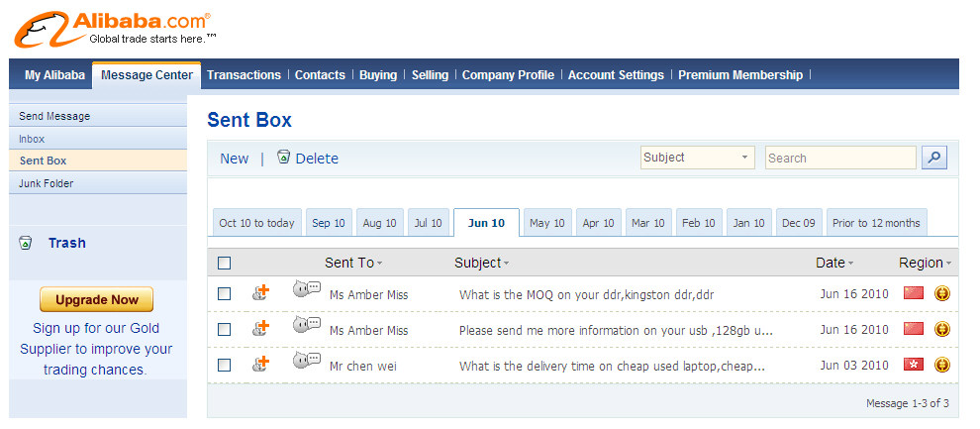Screen dimensions: 980x429
Task: Open the Selling menu
Action: pyautogui.click(x=430, y=75)
